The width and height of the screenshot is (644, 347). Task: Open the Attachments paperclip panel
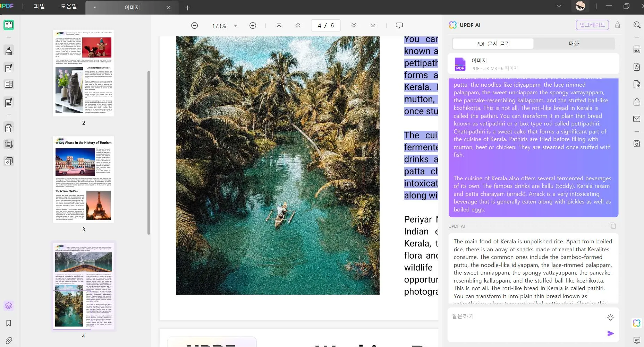point(9,340)
